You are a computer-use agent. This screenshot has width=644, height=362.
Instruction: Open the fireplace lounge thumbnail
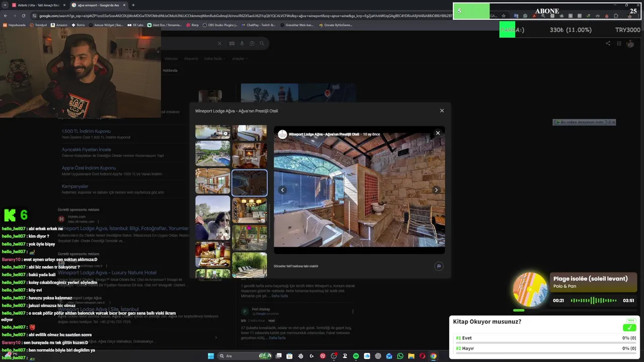[250, 155]
